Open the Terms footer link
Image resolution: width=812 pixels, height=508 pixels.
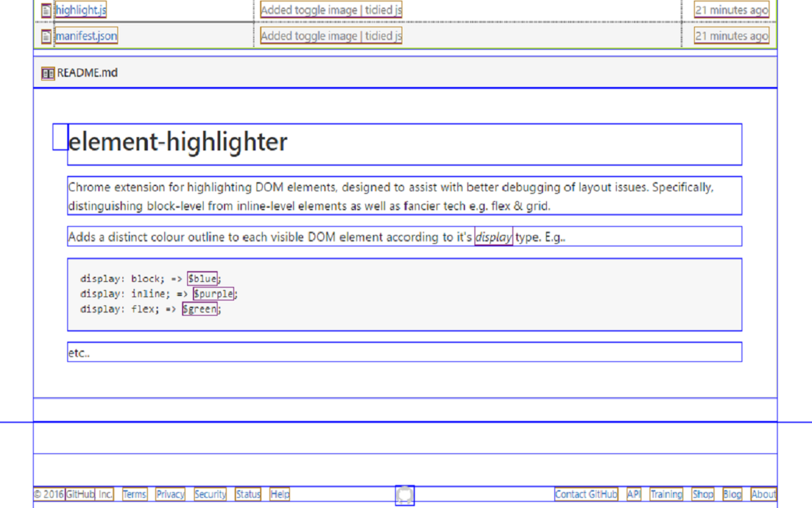click(x=134, y=494)
